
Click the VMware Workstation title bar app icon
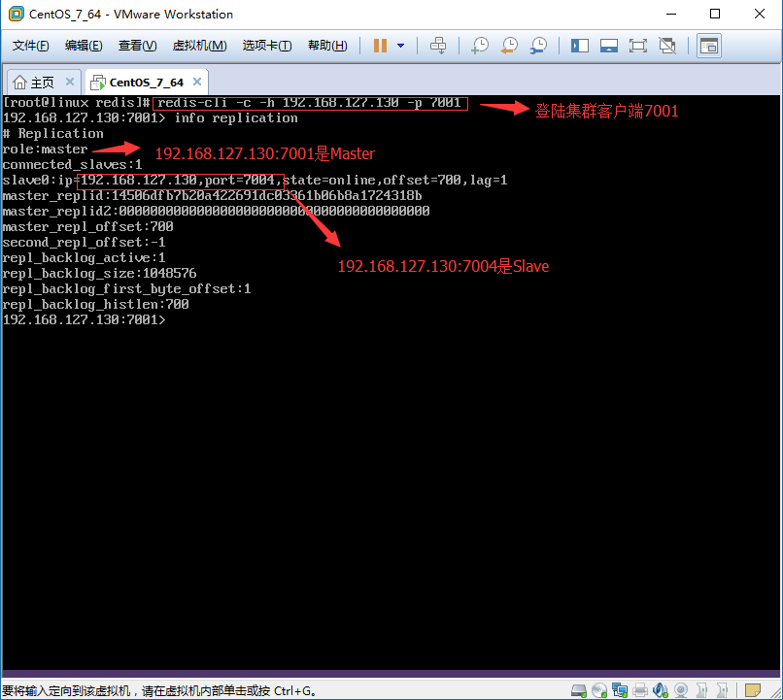pos(16,14)
